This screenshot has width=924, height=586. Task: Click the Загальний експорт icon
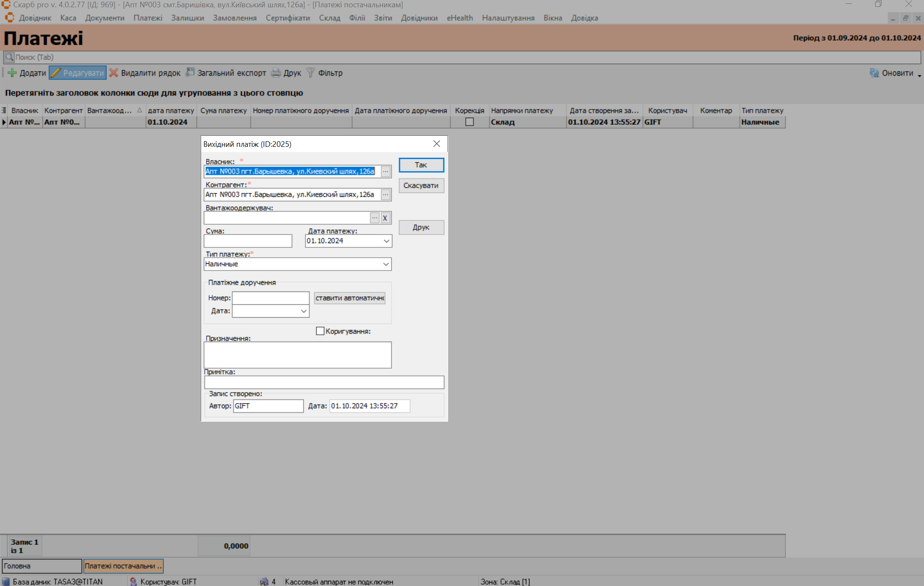click(x=190, y=73)
